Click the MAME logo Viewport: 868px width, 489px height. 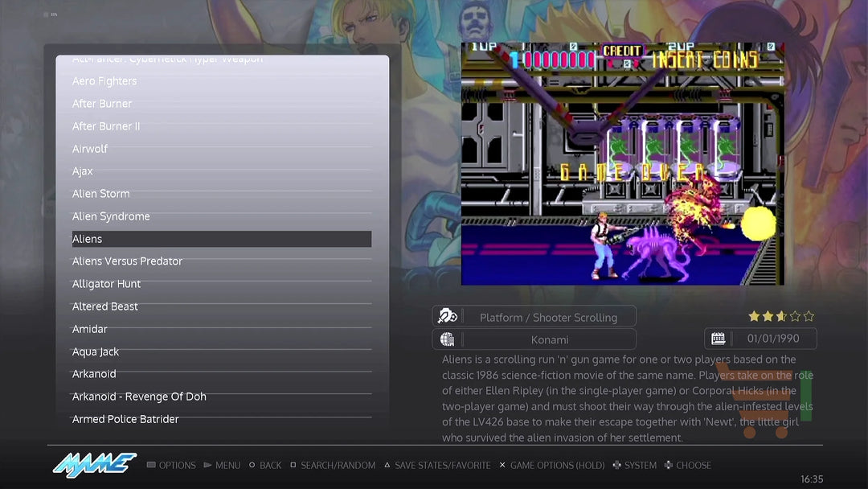click(x=95, y=464)
